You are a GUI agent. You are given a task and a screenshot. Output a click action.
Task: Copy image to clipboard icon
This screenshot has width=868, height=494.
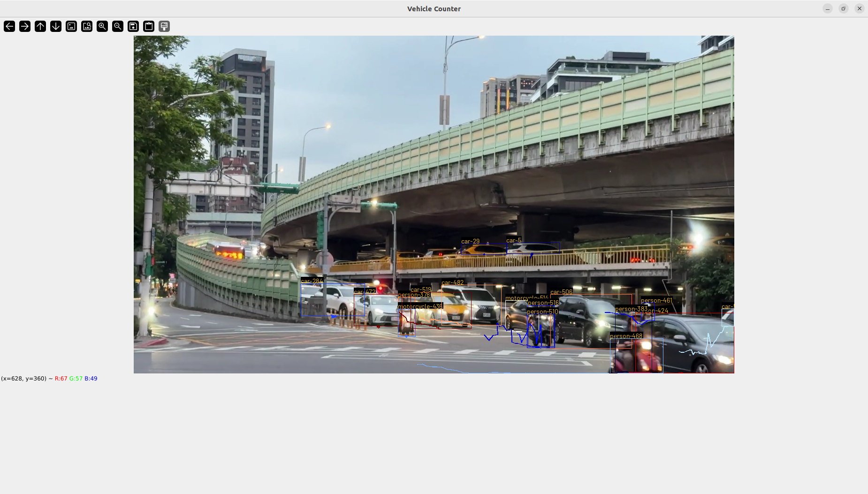[149, 26]
